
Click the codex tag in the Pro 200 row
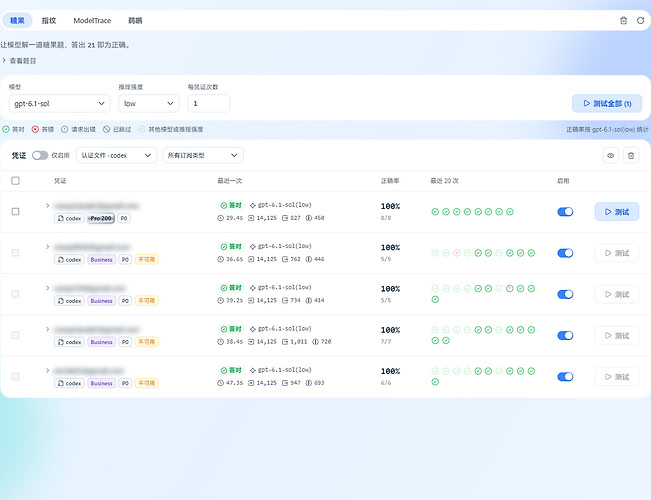click(x=69, y=218)
